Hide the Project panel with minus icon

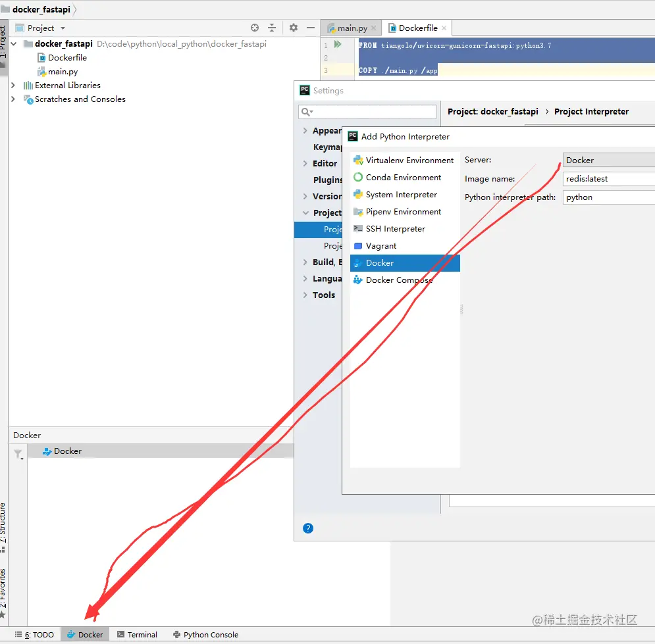310,28
